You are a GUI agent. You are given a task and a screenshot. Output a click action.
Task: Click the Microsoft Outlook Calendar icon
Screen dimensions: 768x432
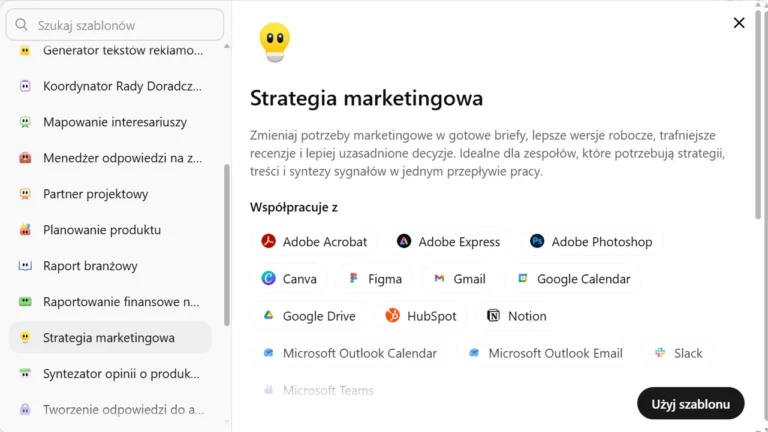[x=268, y=353]
